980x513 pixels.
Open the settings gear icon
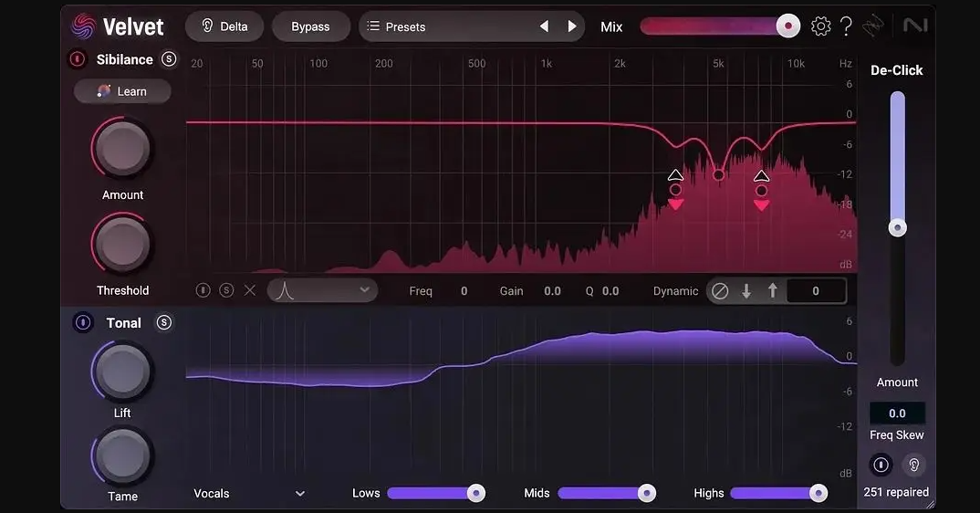click(x=820, y=26)
